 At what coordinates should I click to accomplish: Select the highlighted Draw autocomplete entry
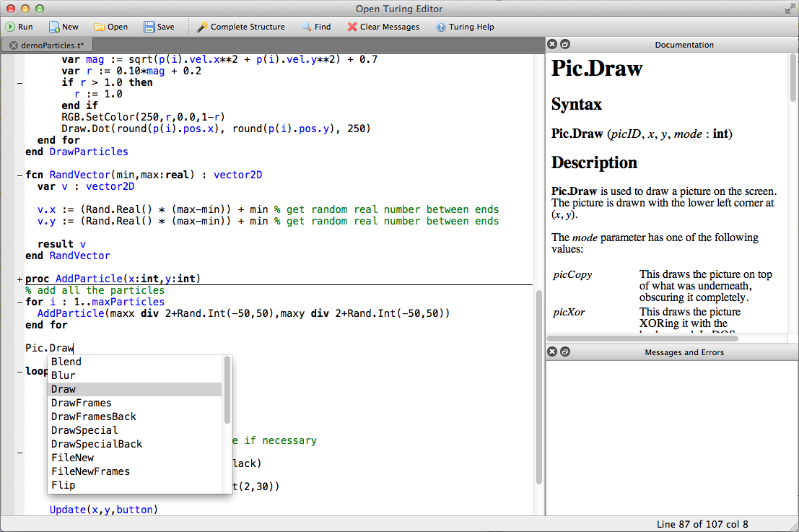135,389
